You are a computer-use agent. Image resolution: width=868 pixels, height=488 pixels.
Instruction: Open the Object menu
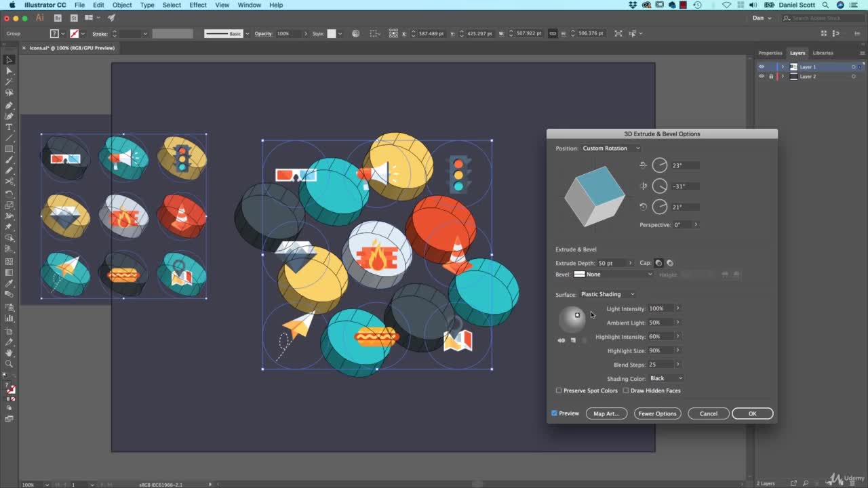coord(122,5)
